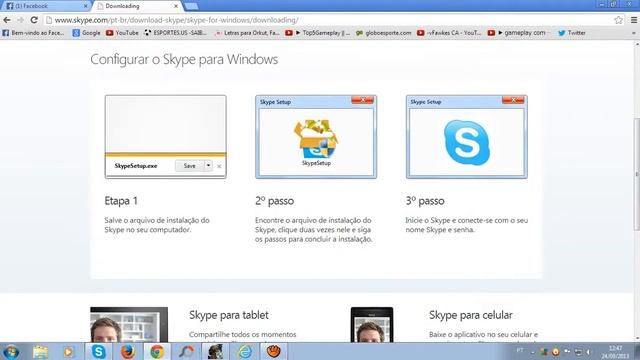Viewport: 640px width, 360px height.
Task: Click the network icon in system tray
Action: click(x=578, y=352)
